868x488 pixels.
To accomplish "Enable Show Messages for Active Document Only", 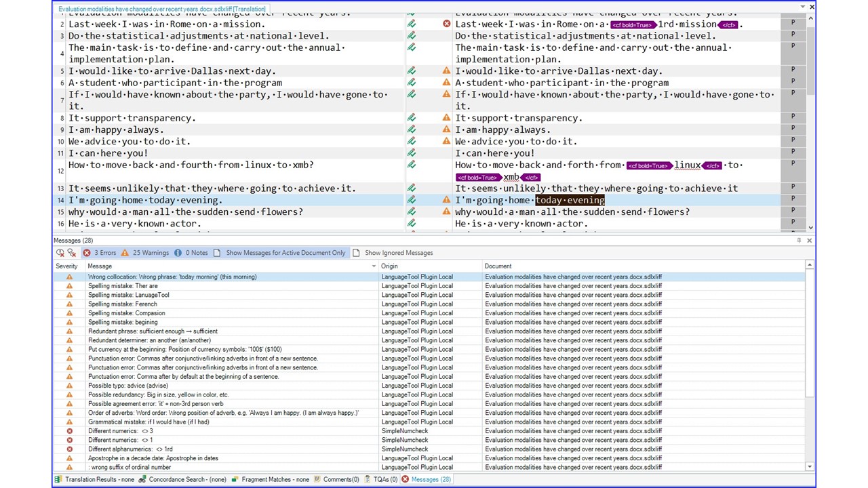I will pos(279,253).
